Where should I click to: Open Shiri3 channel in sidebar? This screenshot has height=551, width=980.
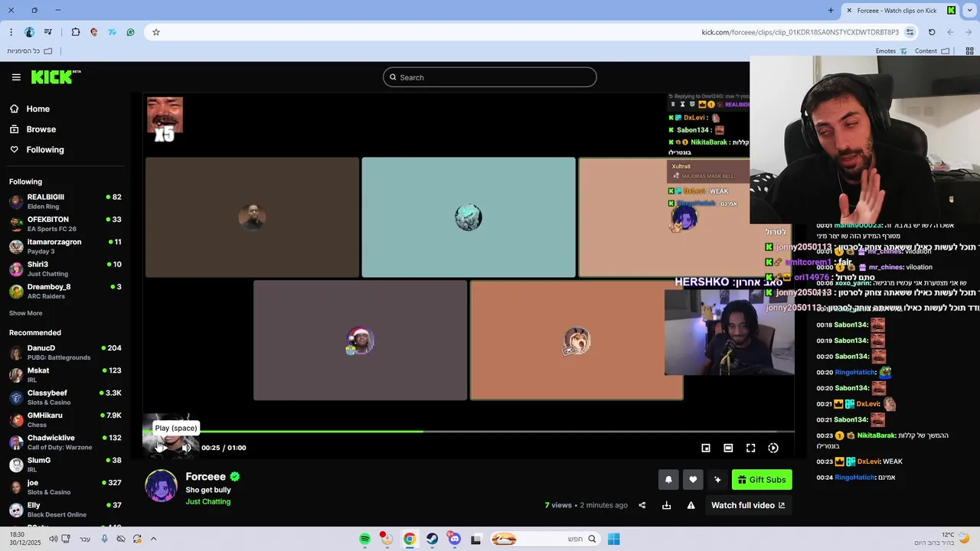point(66,269)
